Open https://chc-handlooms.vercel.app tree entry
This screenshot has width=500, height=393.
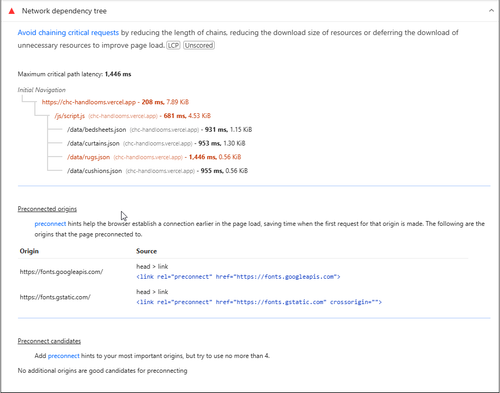115,102
